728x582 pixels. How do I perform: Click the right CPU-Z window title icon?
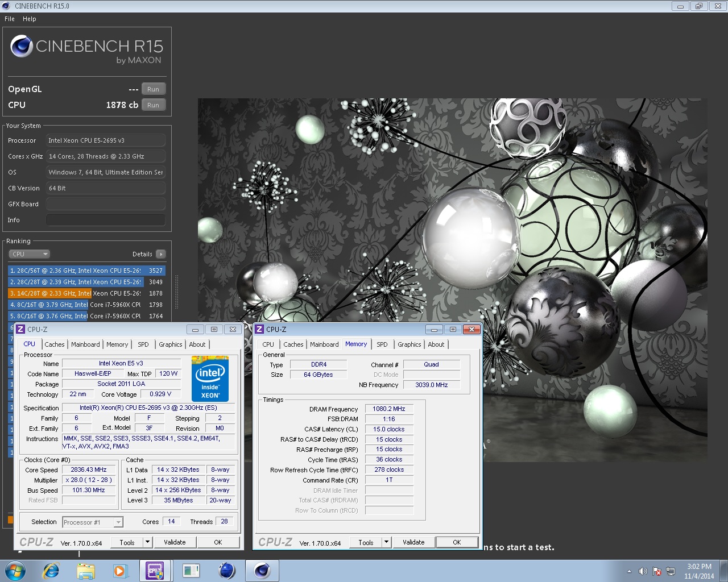259,329
